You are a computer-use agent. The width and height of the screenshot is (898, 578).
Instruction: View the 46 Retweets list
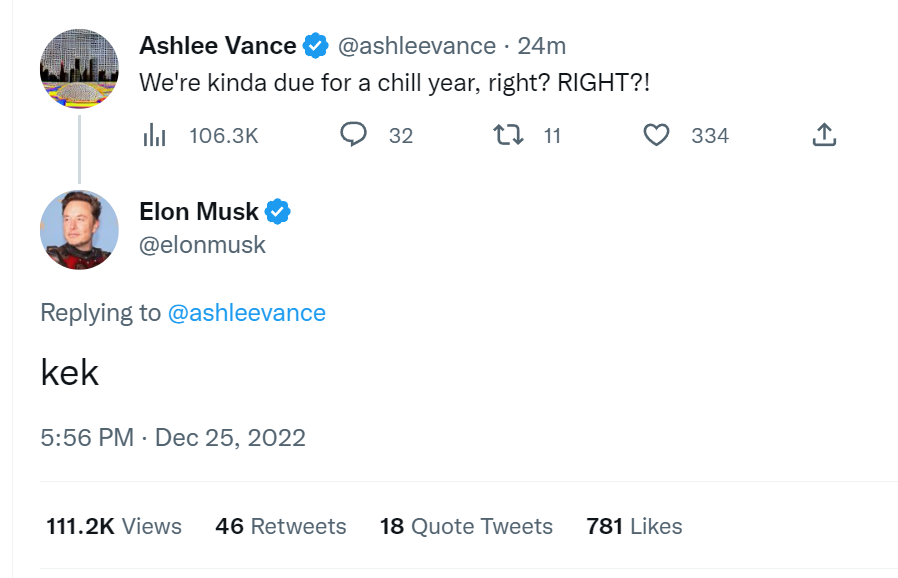281,526
